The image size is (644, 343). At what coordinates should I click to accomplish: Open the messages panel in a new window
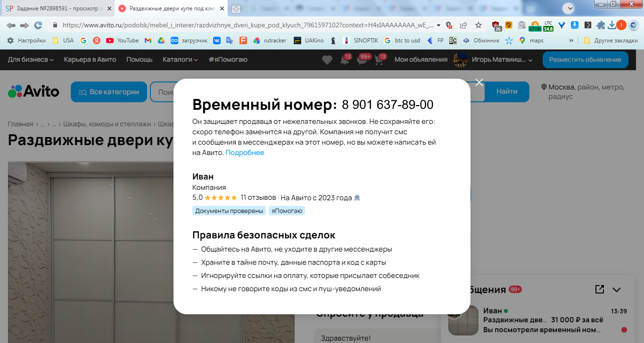(x=600, y=289)
